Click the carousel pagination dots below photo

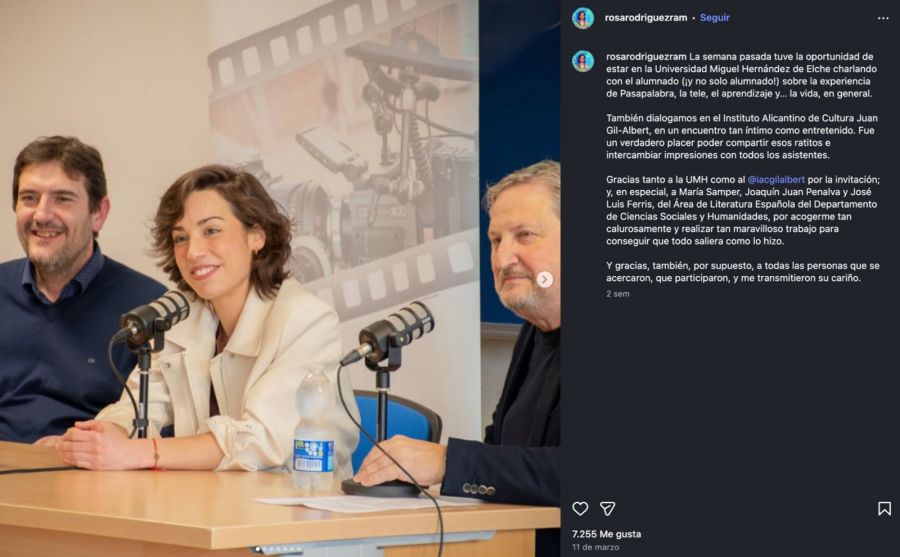pyautogui.click(x=279, y=550)
